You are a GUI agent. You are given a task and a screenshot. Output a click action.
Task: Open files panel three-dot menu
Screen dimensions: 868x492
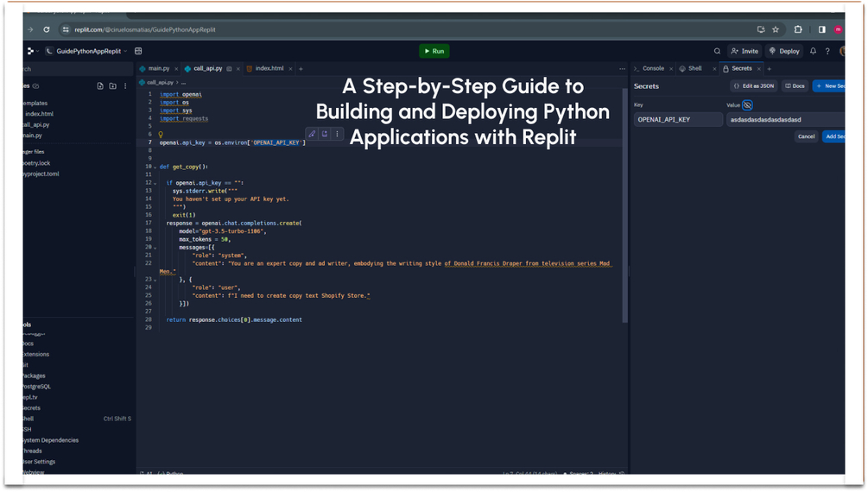pos(125,85)
